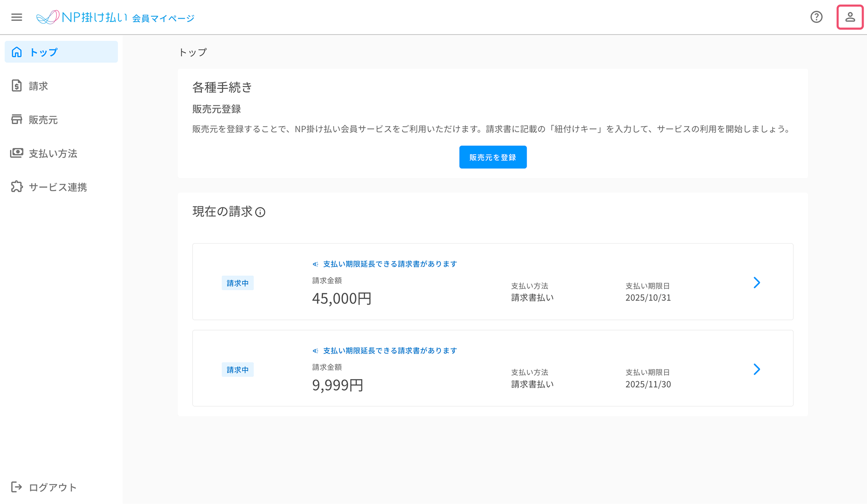Click the ログアウト label to sign out
The height and width of the screenshot is (504, 867).
click(52, 487)
